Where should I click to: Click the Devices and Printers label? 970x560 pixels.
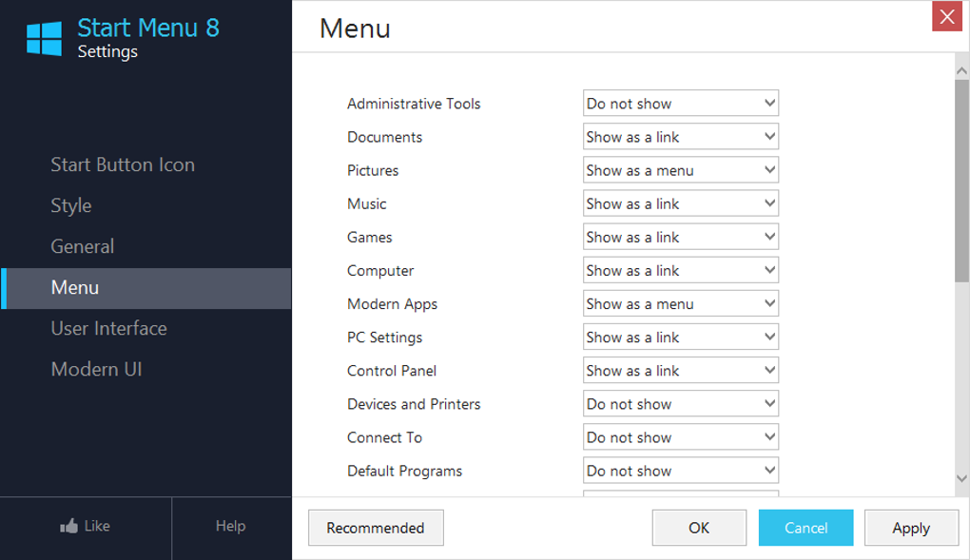click(x=414, y=404)
